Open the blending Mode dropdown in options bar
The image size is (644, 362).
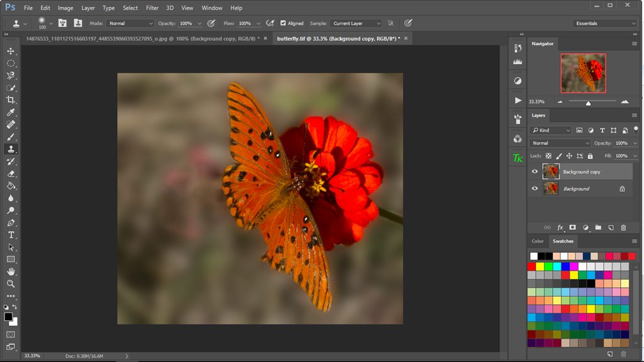pos(130,23)
